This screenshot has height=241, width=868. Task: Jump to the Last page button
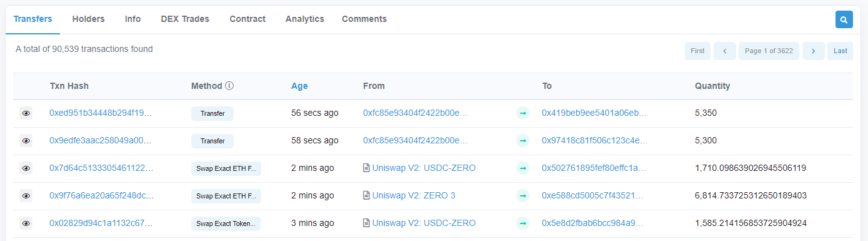pos(840,51)
